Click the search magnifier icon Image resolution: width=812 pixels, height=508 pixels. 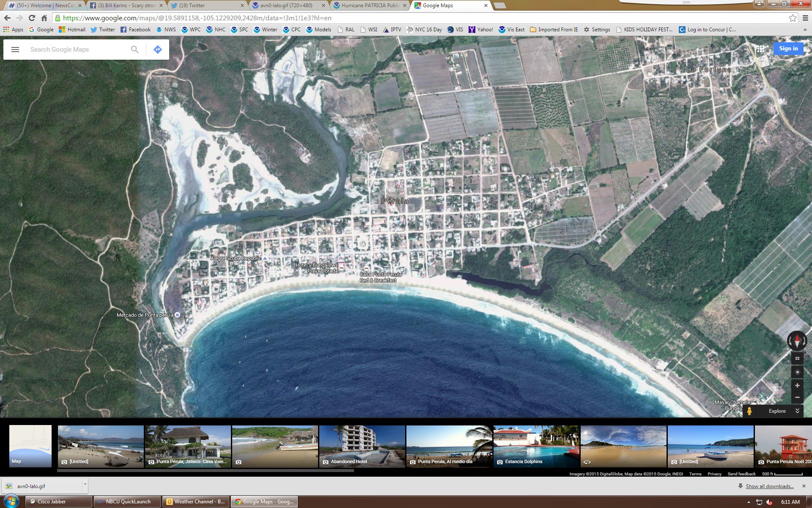[x=134, y=50]
